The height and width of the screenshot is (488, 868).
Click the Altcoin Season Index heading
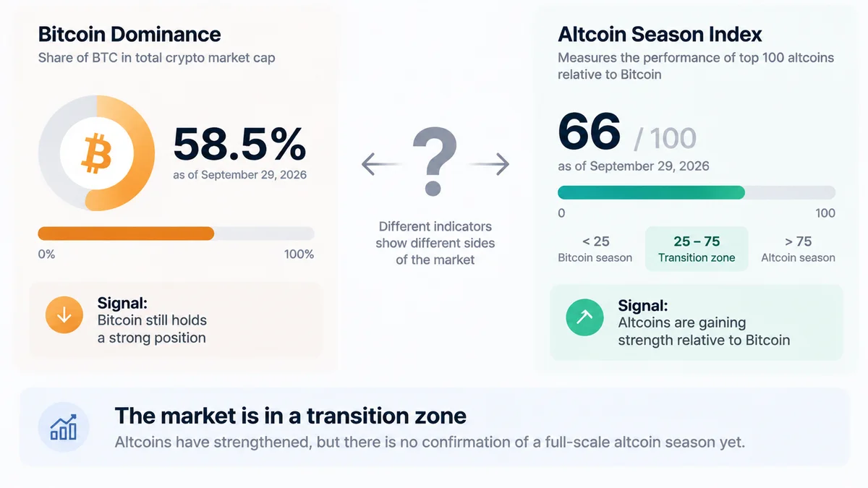click(660, 34)
